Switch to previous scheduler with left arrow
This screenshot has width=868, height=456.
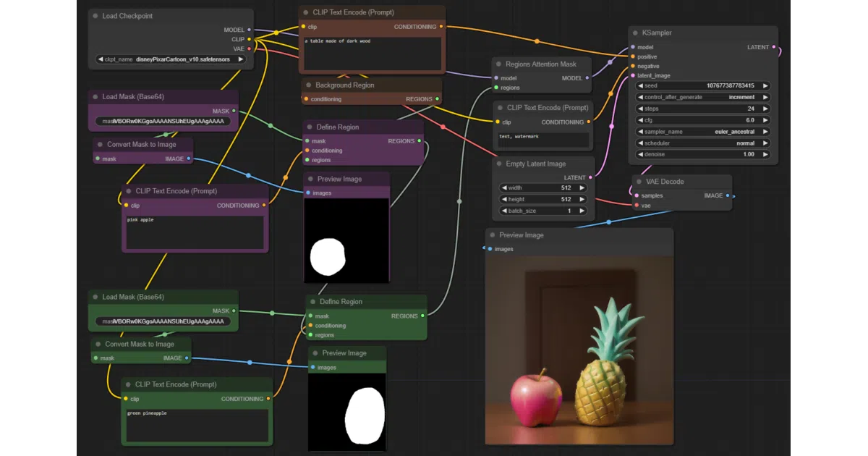click(641, 143)
